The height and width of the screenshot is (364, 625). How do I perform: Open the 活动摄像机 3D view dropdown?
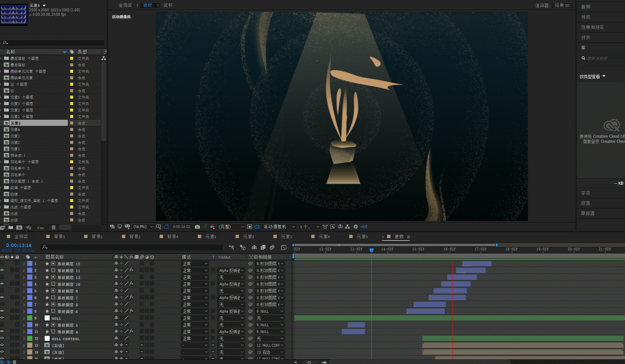pyautogui.click(x=279, y=227)
